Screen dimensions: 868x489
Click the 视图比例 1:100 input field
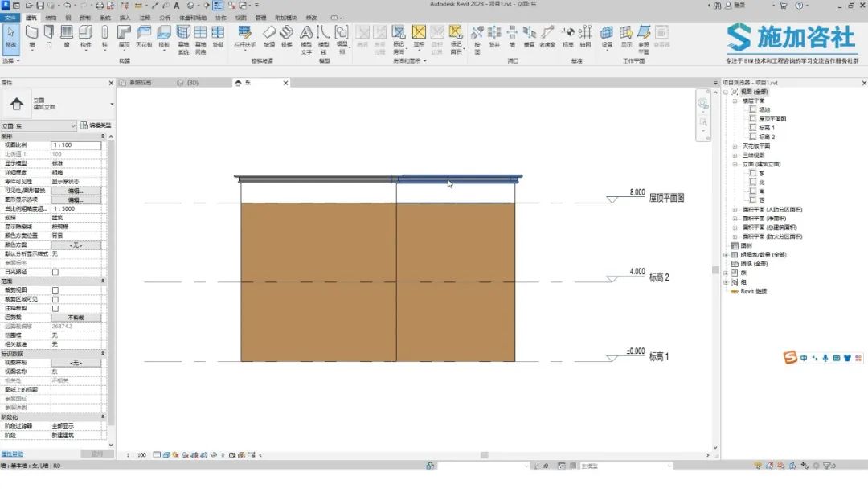(x=76, y=145)
